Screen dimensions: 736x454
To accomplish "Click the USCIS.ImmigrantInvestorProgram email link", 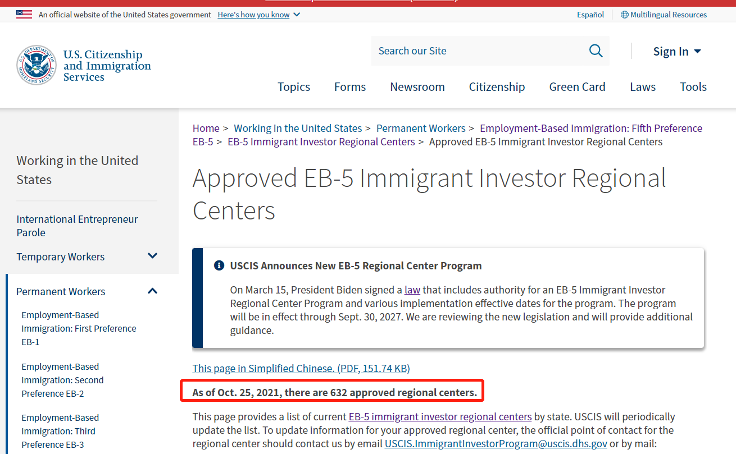I will pyautogui.click(x=496, y=444).
